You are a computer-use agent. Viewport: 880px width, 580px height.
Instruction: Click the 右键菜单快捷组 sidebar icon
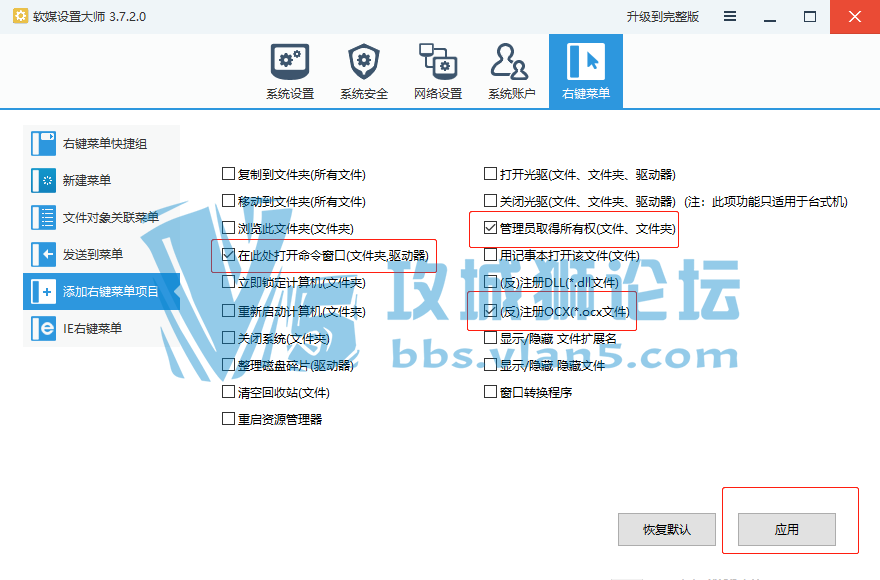pyautogui.click(x=43, y=144)
